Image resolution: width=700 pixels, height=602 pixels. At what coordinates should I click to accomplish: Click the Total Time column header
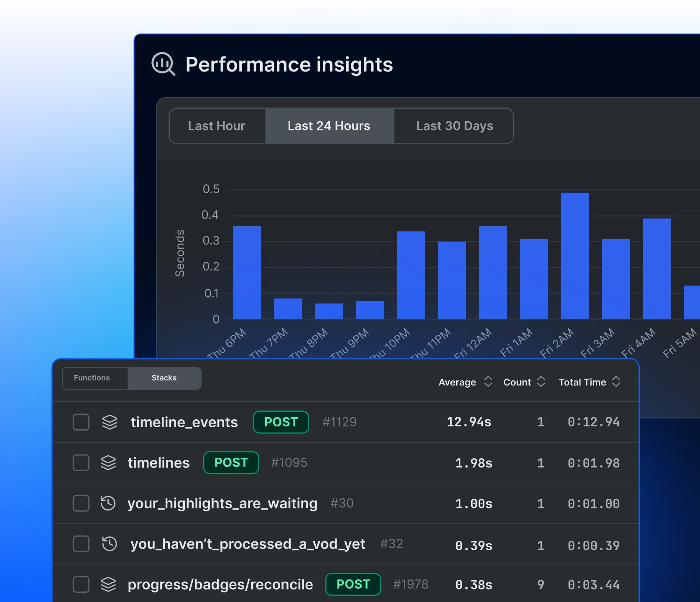pyautogui.click(x=582, y=382)
